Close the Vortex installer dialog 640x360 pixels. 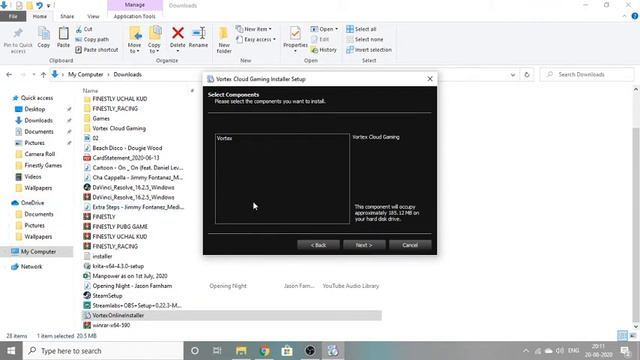(430, 79)
